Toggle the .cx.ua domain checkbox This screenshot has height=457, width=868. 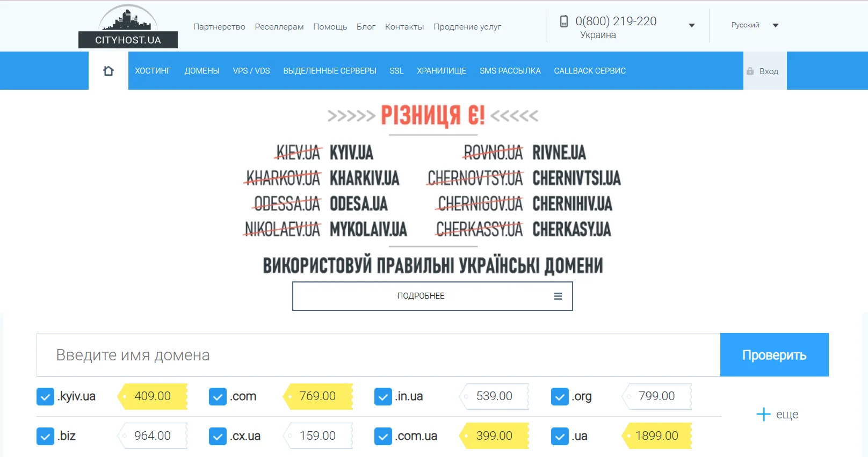[218, 436]
